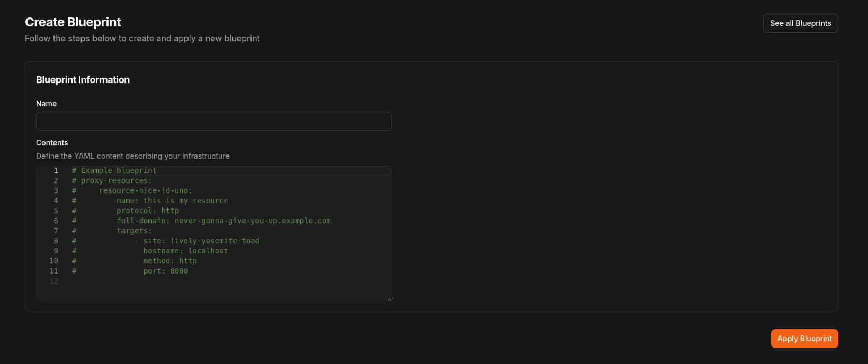This screenshot has width=868, height=364.
Task: Click the 'port: 8000' line
Action: coord(165,271)
